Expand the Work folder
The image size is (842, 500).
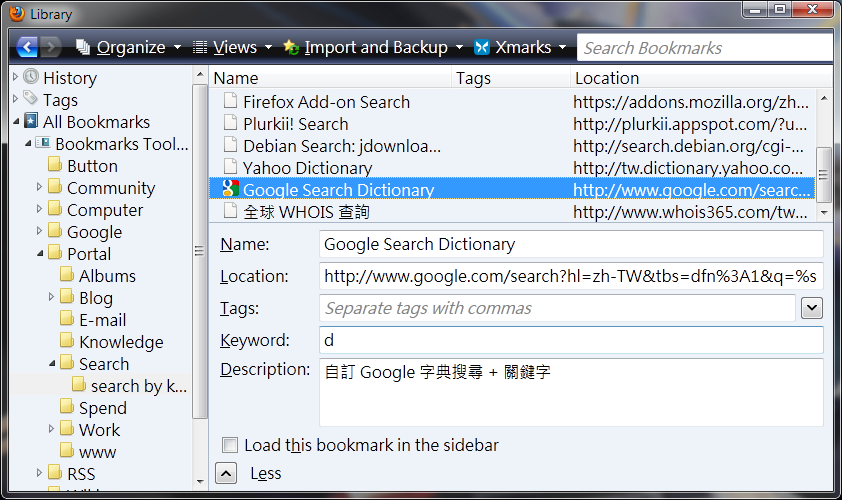point(52,429)
